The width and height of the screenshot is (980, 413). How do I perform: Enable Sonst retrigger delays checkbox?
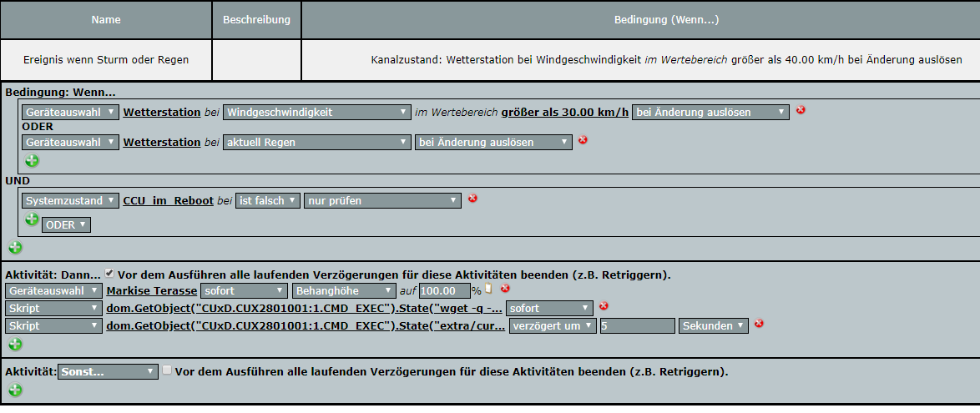167,370
